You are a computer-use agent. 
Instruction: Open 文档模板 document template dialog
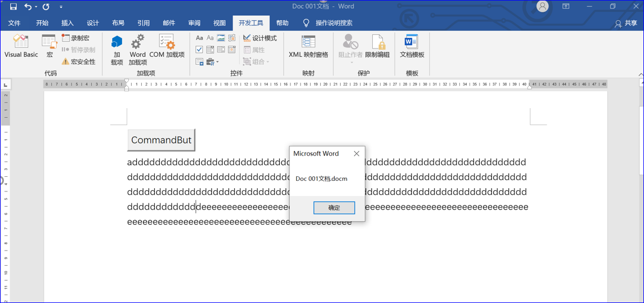click(x=412, y=46)
